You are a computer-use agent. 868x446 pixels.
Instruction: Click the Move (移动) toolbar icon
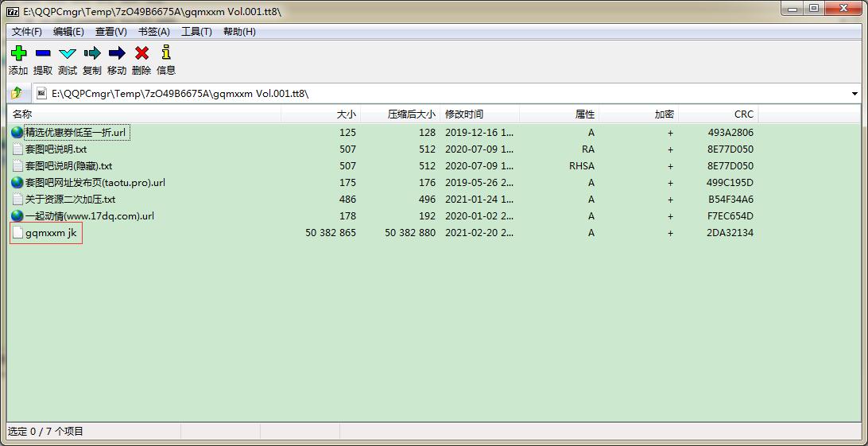click(x=117, y=53)
